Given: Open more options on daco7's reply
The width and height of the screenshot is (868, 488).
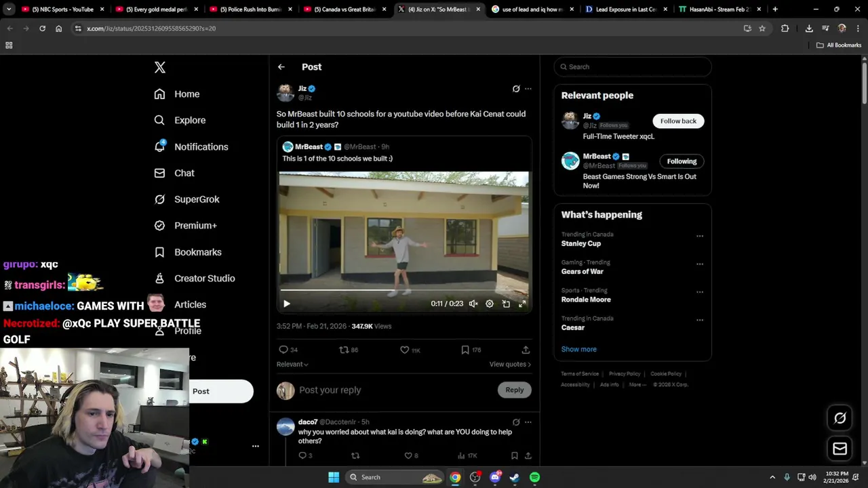Looking at the screenshot, I should (x=528, y=422).
